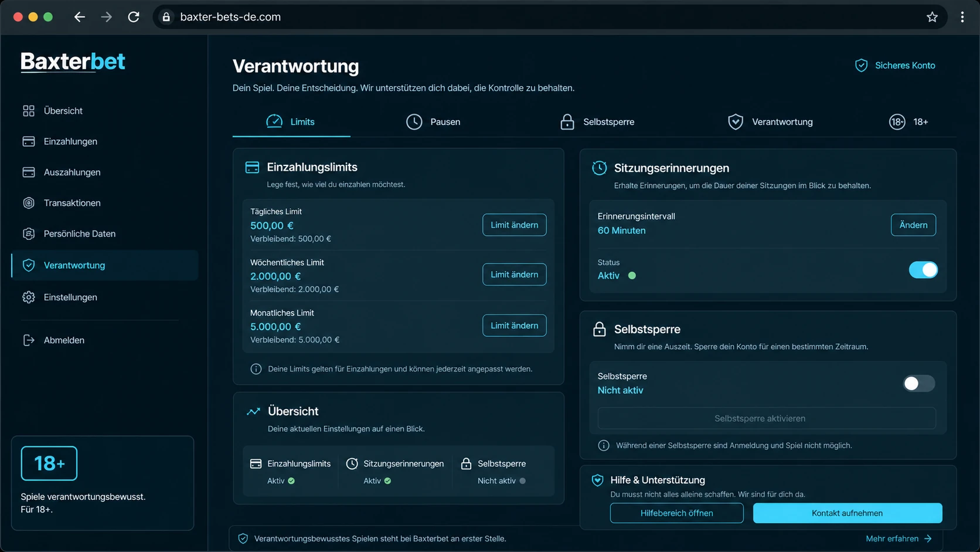This screenshot has width=980, height=552.
Task: Click the Selbstsperre tab lock icon
Action: point(567,122)
